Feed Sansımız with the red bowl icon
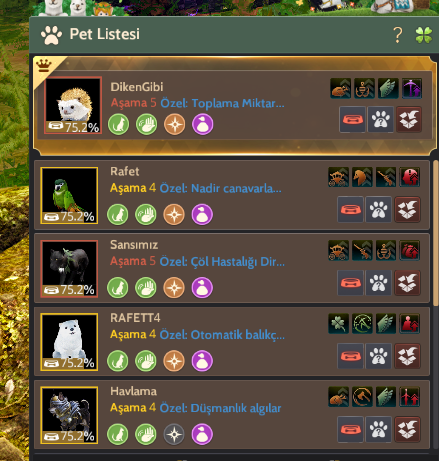The height and width of the screenshot is (461, 439). point(350,283)
